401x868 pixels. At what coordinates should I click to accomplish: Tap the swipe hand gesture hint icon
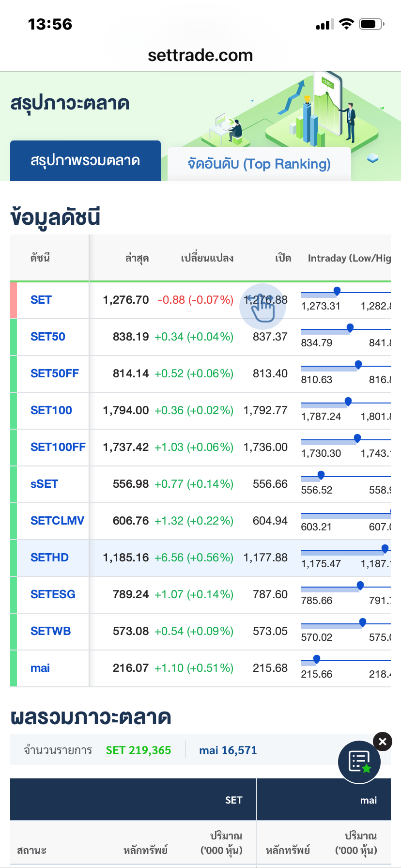pyautogui.click(x=262, y=307)
